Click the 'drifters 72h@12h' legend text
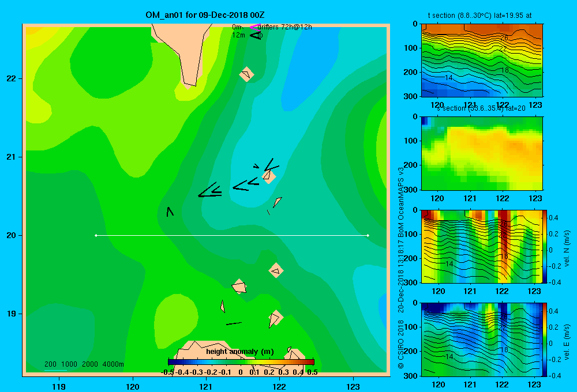The height and width of the screenshot is (392, 577). 284,27
